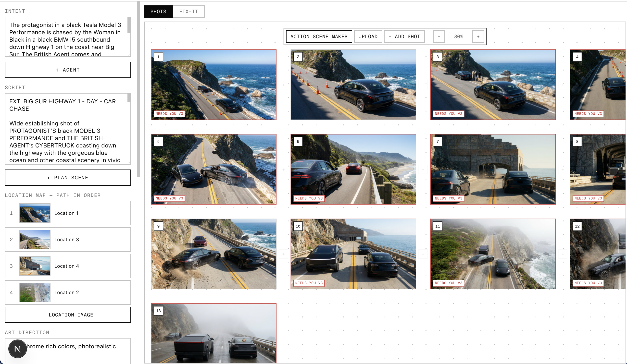
Task: Open shot 13 foggy Cybertruck thumbnail
Action: [213, 333]
